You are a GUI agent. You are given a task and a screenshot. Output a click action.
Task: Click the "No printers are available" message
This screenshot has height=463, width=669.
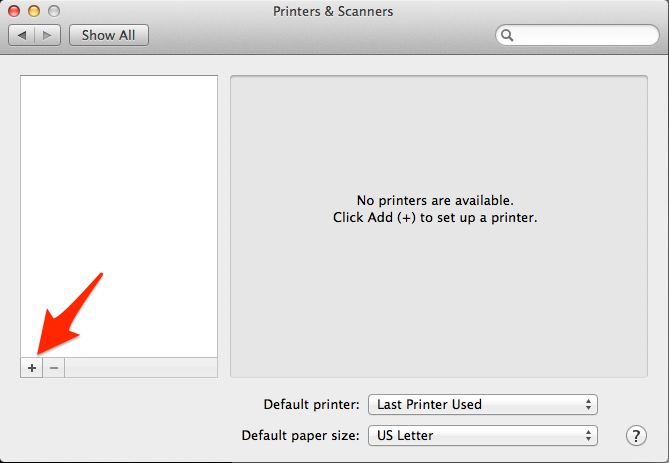tap(435, 201)
